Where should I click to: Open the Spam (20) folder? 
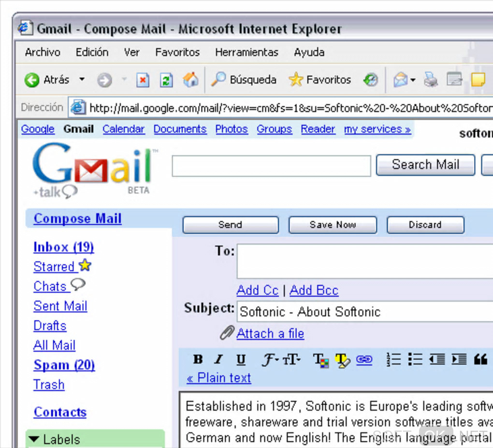(x=64, y=365)
